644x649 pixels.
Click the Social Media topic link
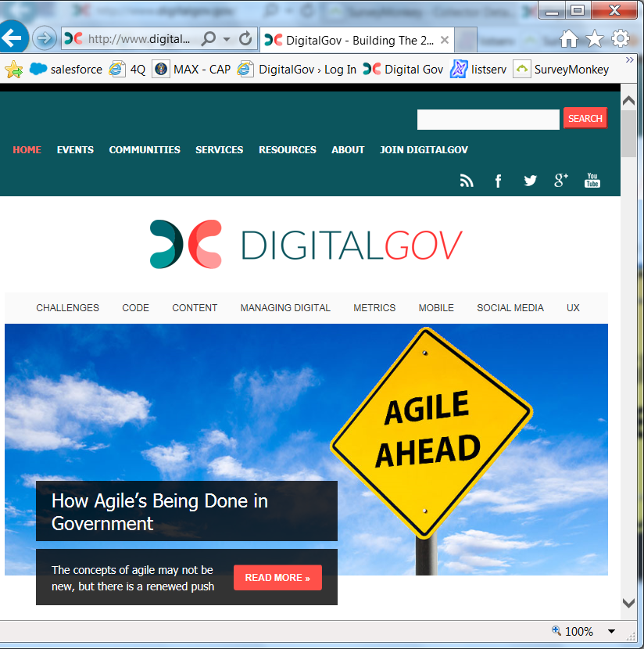[510, 308]
